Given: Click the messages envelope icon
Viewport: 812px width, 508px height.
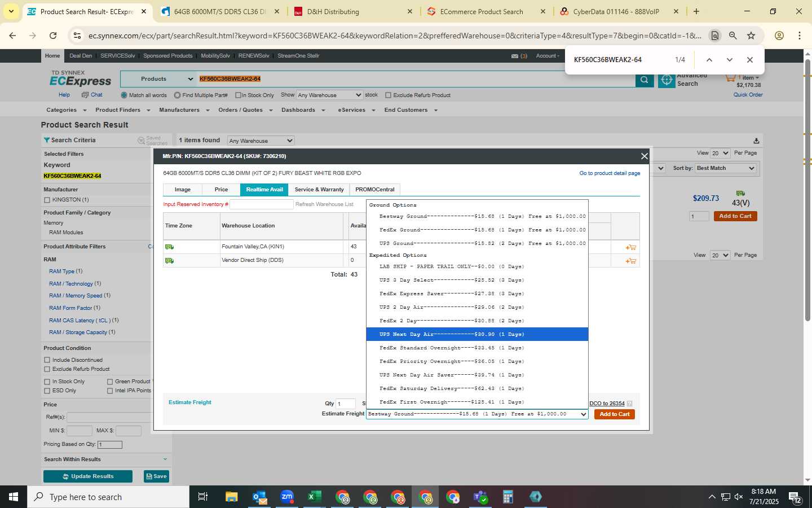Looking at the screenshot, I should [514, 56].
